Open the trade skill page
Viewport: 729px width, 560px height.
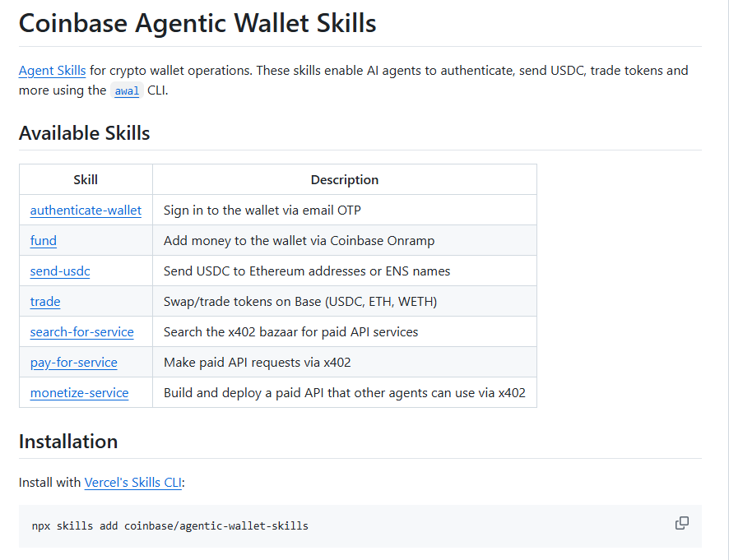click(x=45, y=302)
